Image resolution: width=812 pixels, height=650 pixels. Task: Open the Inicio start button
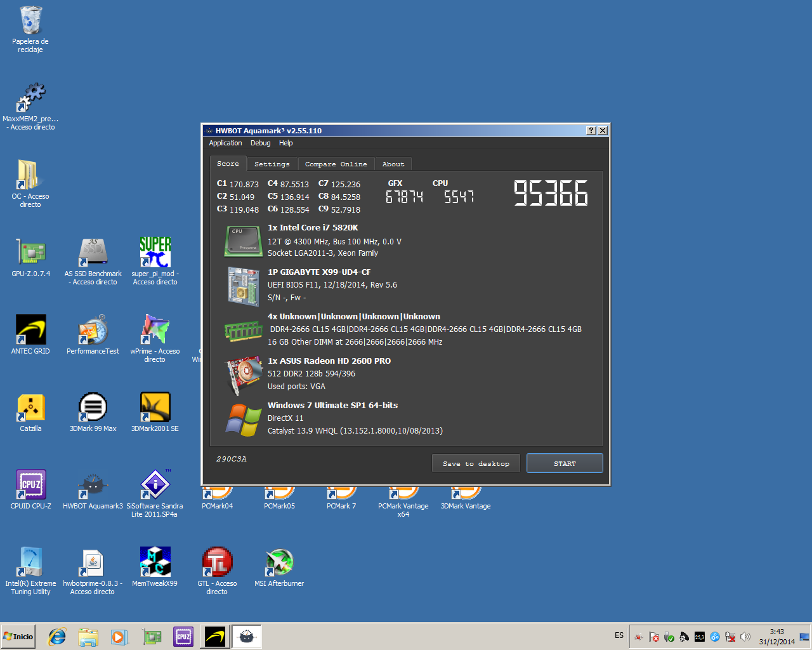[x=18, y=637]
